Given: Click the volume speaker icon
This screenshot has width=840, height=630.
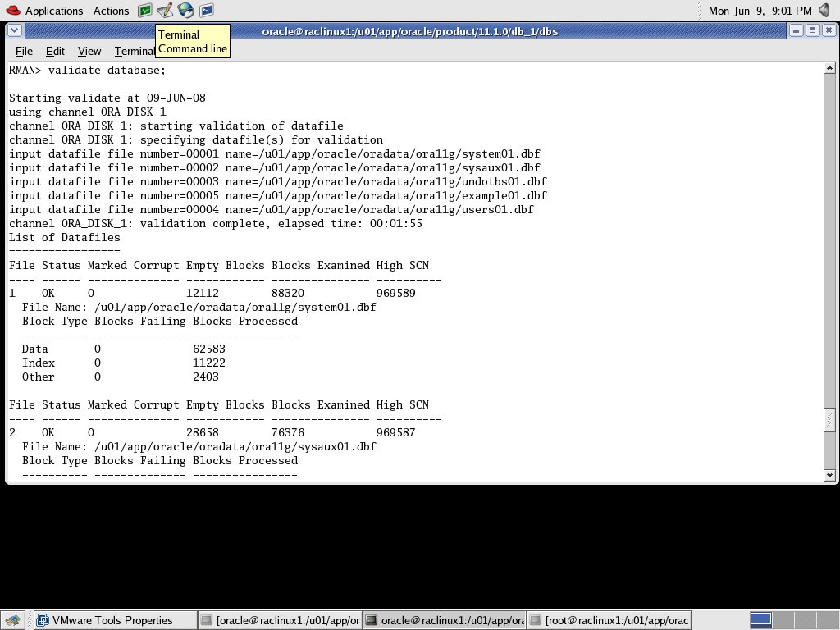Looking at the screenshot, I should [825, 10].
